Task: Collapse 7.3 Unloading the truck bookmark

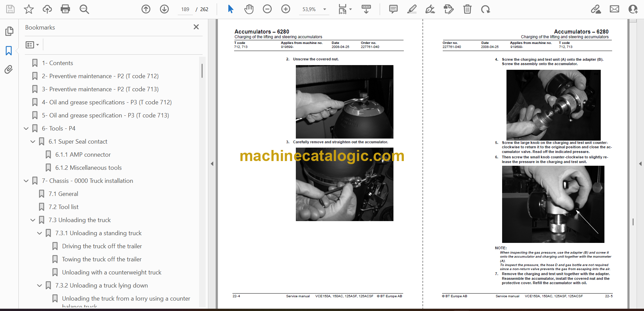Action: pos(33,220)
